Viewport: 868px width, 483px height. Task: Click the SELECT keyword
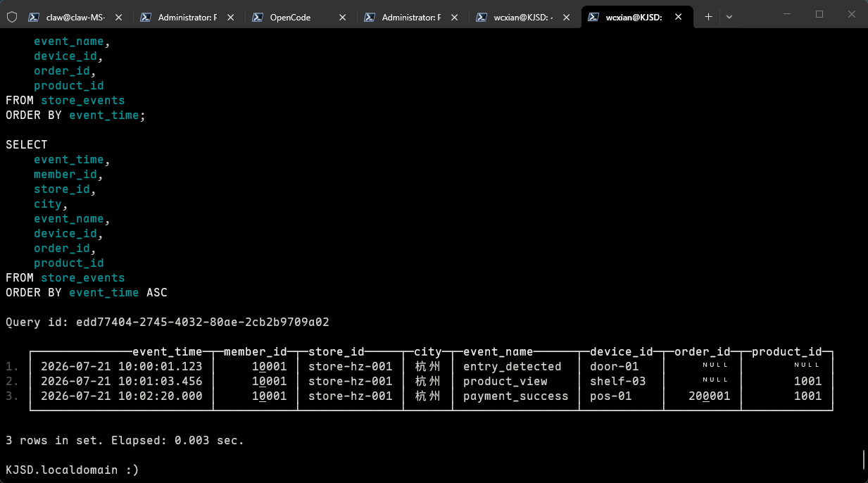coord(27,144)
